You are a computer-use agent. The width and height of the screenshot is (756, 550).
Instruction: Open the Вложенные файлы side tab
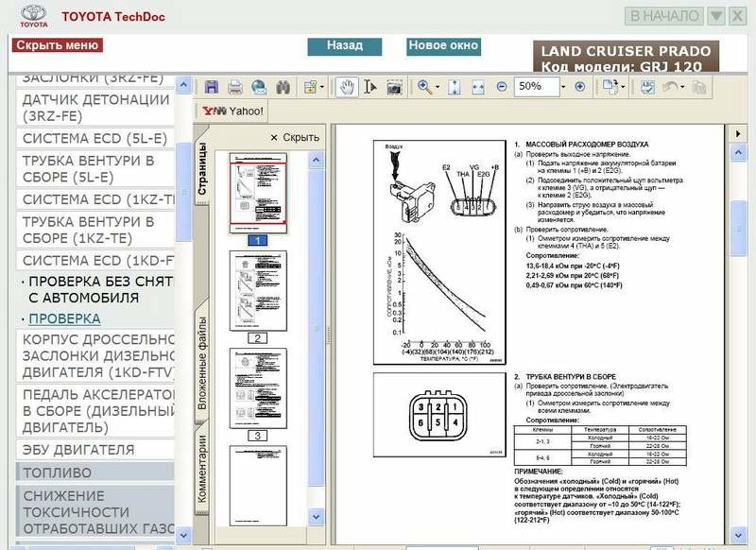click(x=201, y=365)
